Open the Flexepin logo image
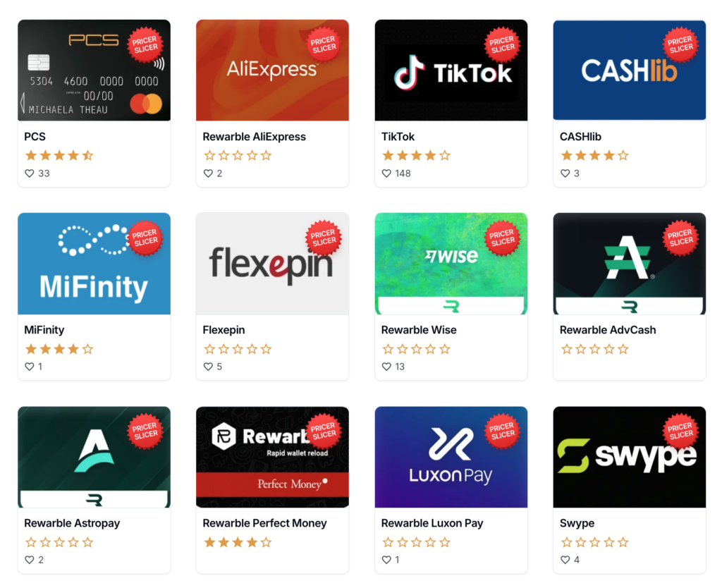This screenshot has height=588, width=722. 273,264
